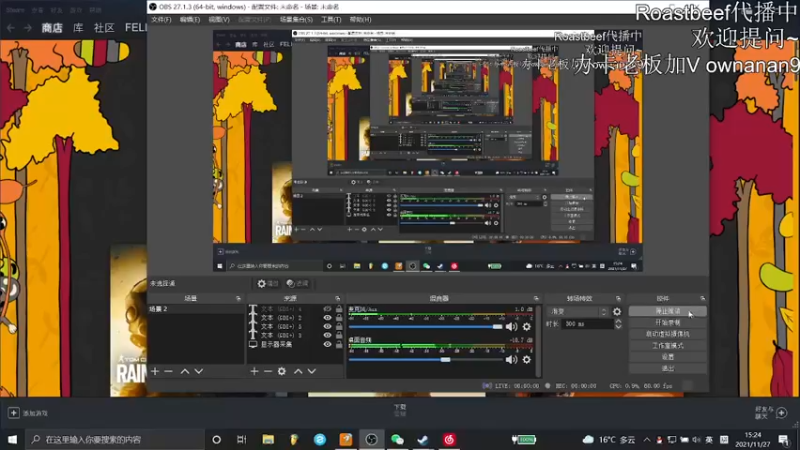Viewport: 800px width, 450px height.
Task: Open NetEase Music red icon on the taskbar
Action: click(449, 439)
